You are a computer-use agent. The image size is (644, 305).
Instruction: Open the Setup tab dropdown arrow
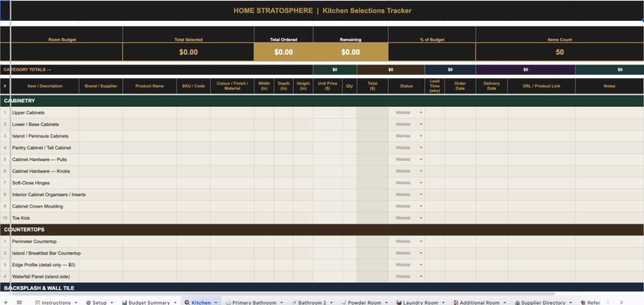[x=112, y=303]
